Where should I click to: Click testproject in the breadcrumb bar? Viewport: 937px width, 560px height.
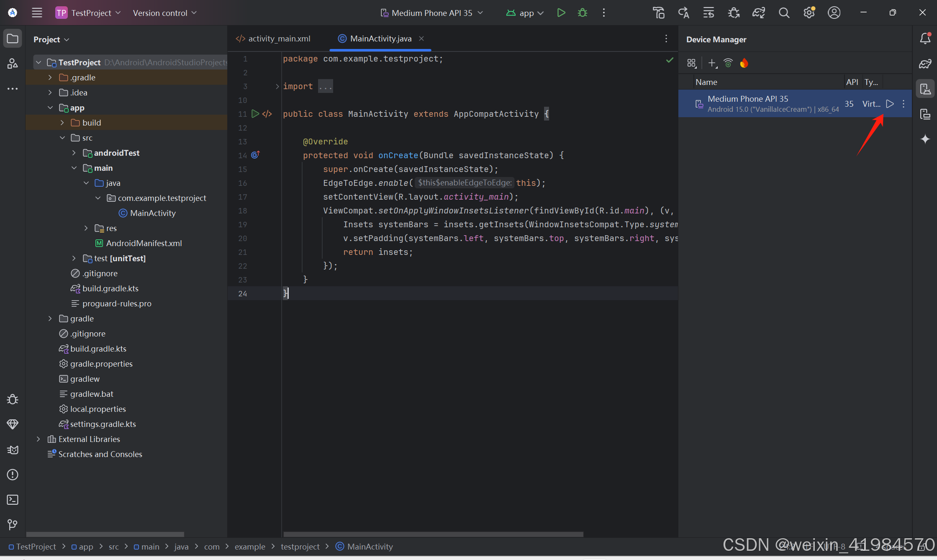tap(300, 547)
